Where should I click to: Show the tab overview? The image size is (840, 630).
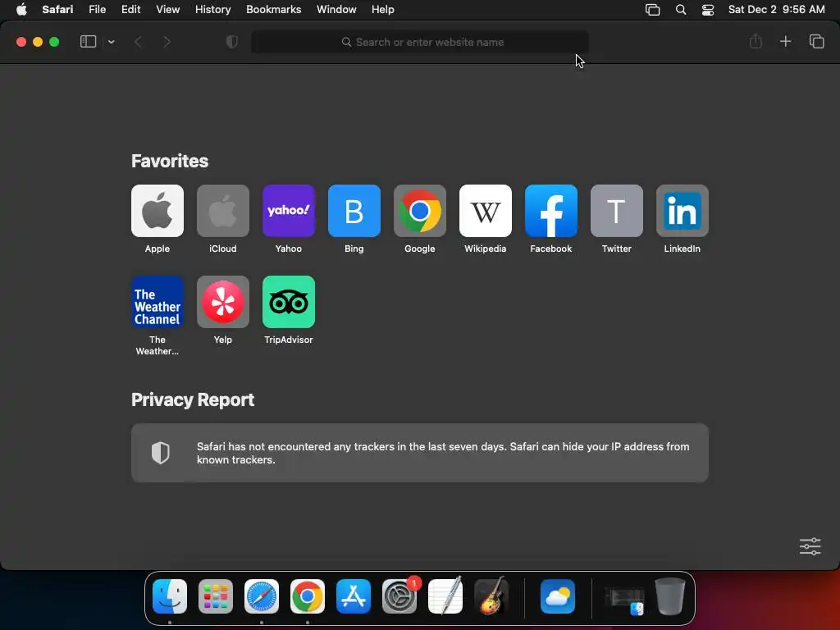816,41
